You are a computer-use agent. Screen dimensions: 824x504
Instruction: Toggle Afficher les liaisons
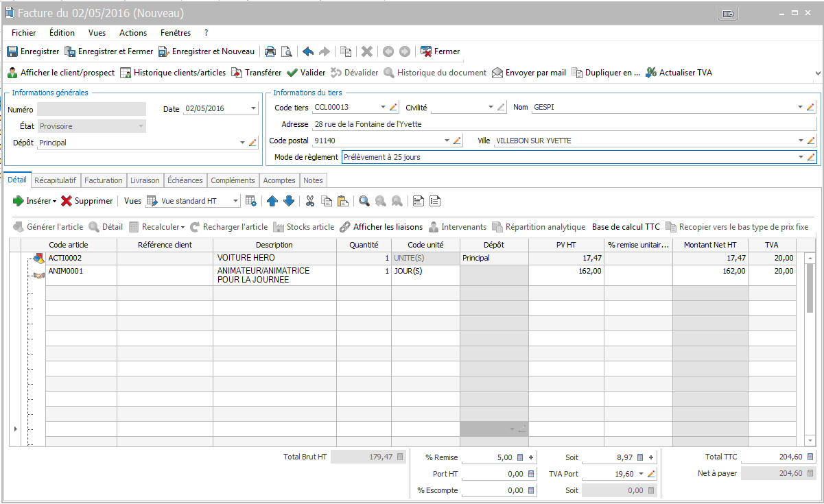coord(381,227)
